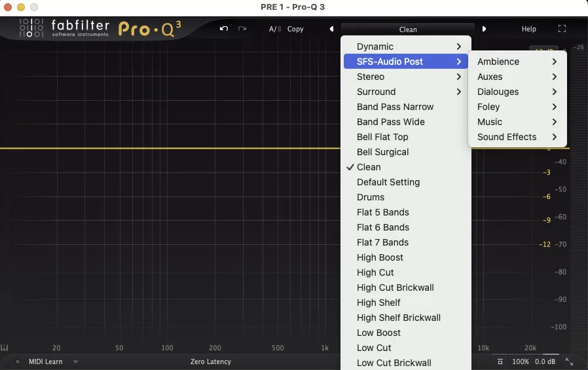The height and width of the screenshot is (370, 588).
Task: Click the Copy button
Action: coord(295,29)
